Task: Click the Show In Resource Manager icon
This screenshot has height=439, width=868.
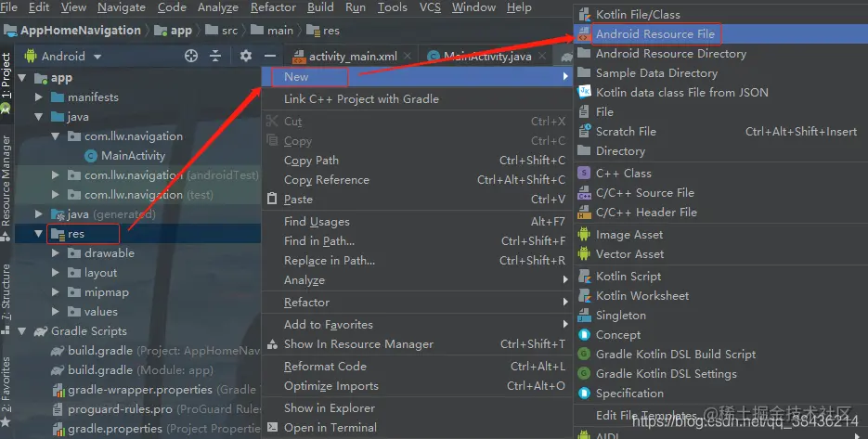Action: point(272,344)
